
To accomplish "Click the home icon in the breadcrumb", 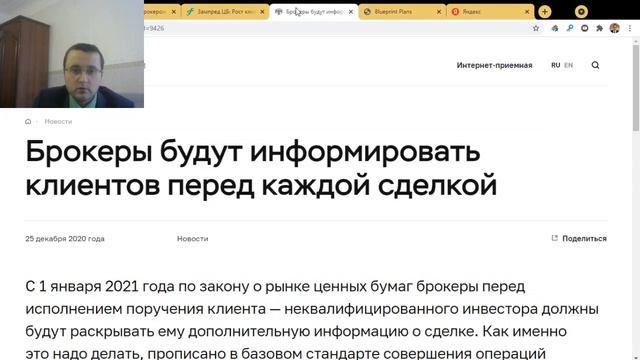I will [28, 122].
